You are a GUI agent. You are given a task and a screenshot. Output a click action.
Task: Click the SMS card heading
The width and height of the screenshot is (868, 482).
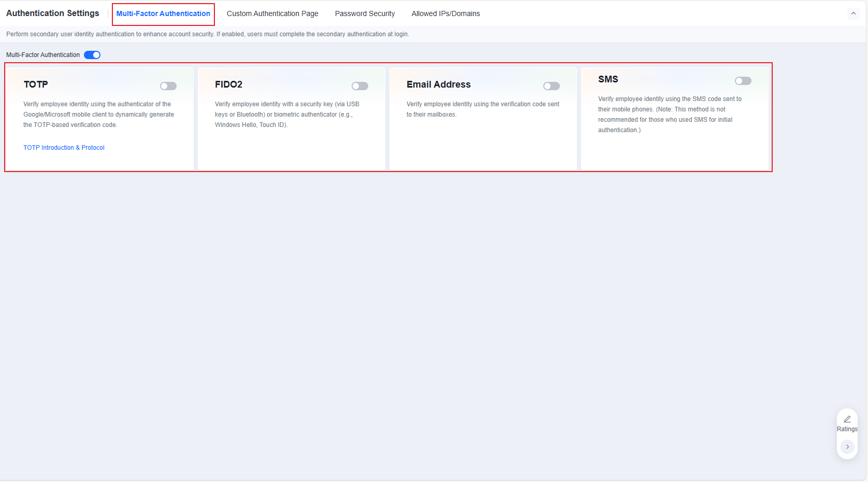[608, 79]
